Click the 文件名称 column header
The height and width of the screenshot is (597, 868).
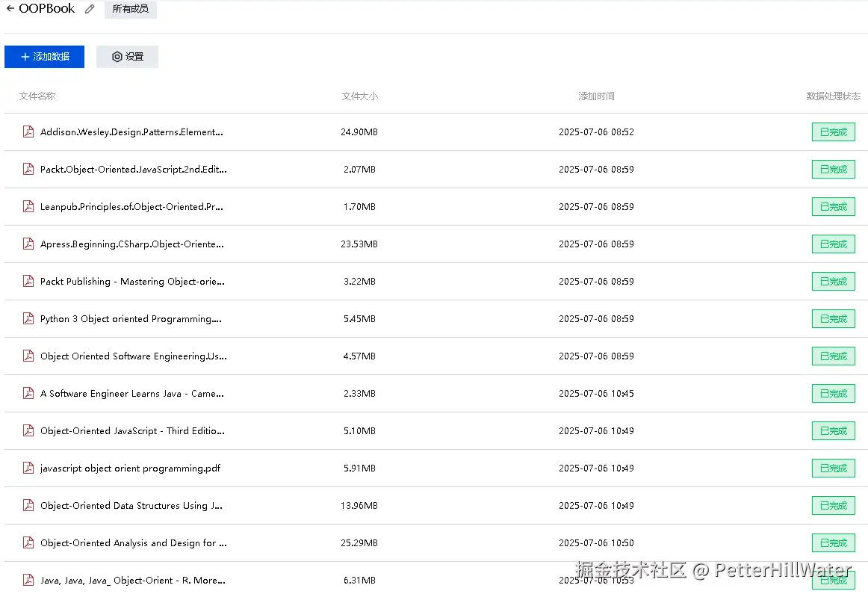click(x=37, y=96)
